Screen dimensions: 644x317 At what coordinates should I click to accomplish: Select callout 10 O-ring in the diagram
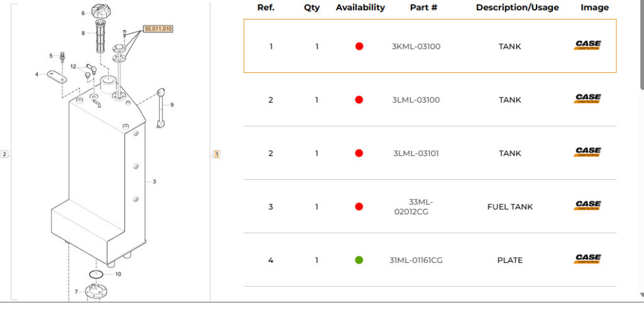[x=118, y=274]
